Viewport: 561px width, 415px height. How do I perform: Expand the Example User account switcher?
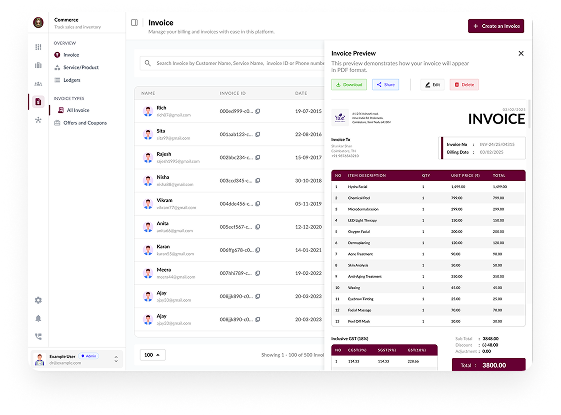point(116,359)
